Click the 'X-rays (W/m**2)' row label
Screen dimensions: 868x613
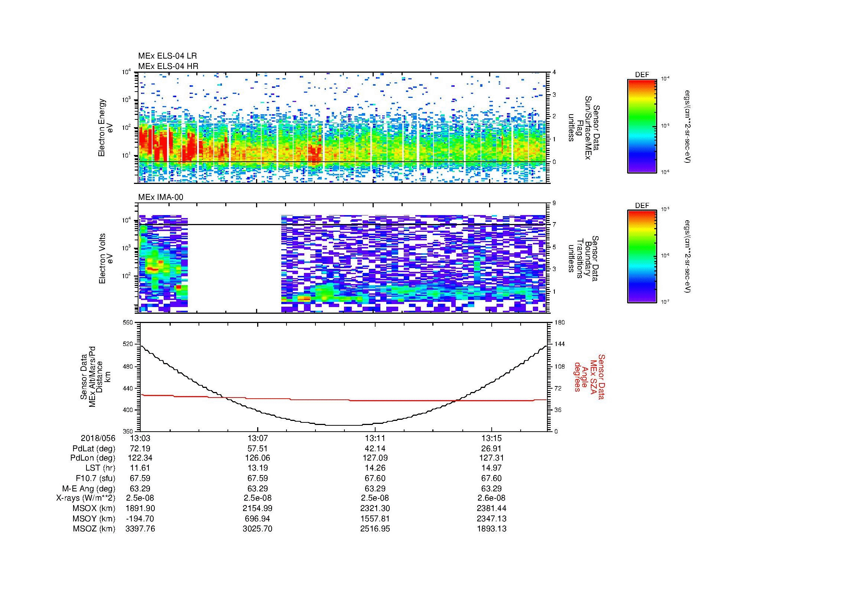[85, 498]
